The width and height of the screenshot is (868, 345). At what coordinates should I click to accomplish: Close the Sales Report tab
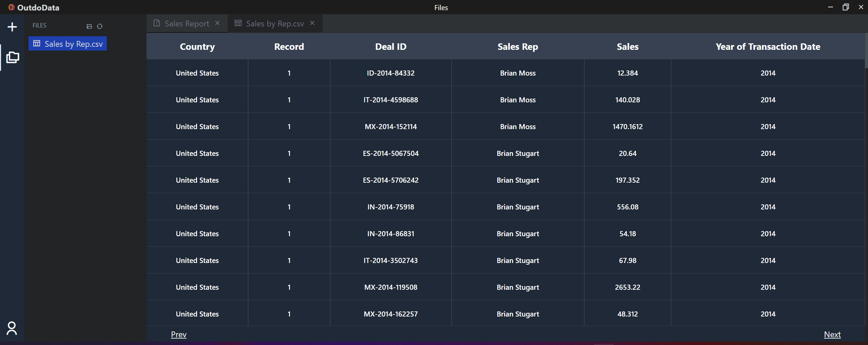[217, 23]
